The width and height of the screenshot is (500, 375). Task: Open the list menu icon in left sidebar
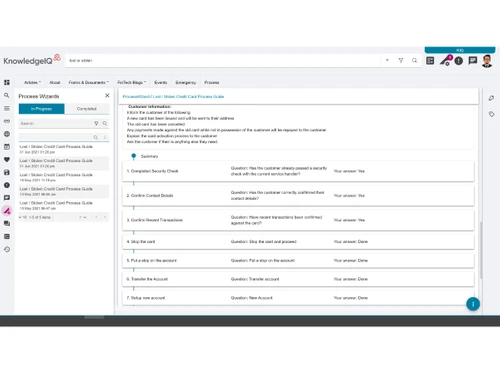(7, 108)
